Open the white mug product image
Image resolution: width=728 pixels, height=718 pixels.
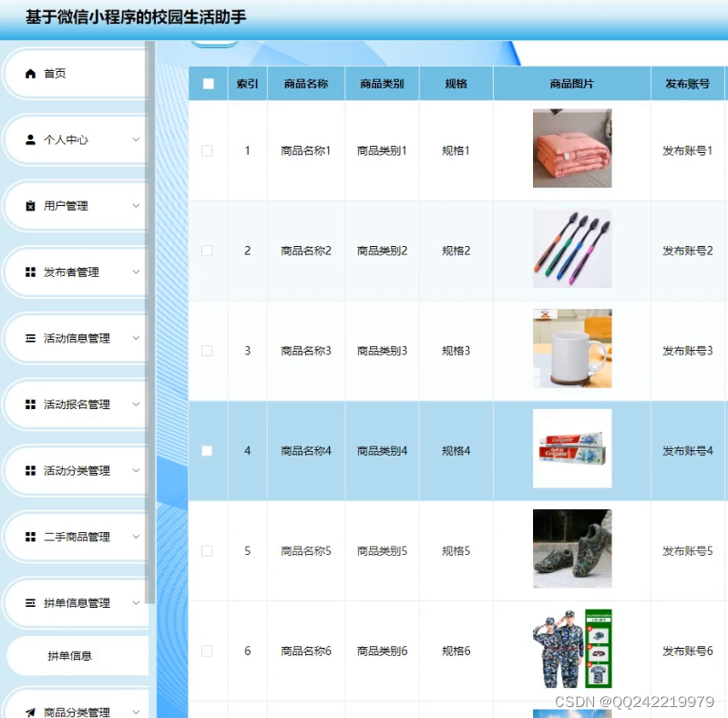(572, 348)
